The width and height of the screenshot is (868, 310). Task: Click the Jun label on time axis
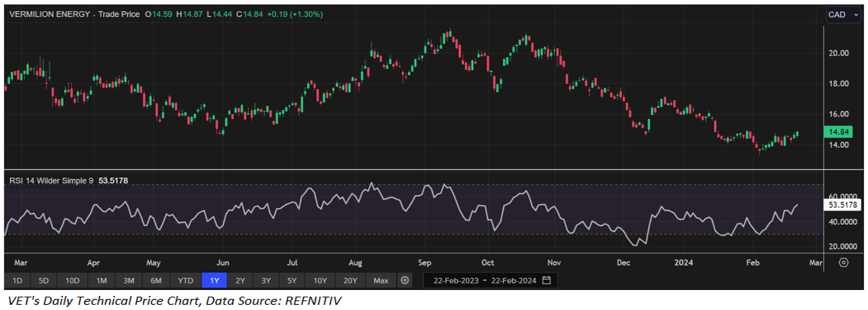point(223,262)
